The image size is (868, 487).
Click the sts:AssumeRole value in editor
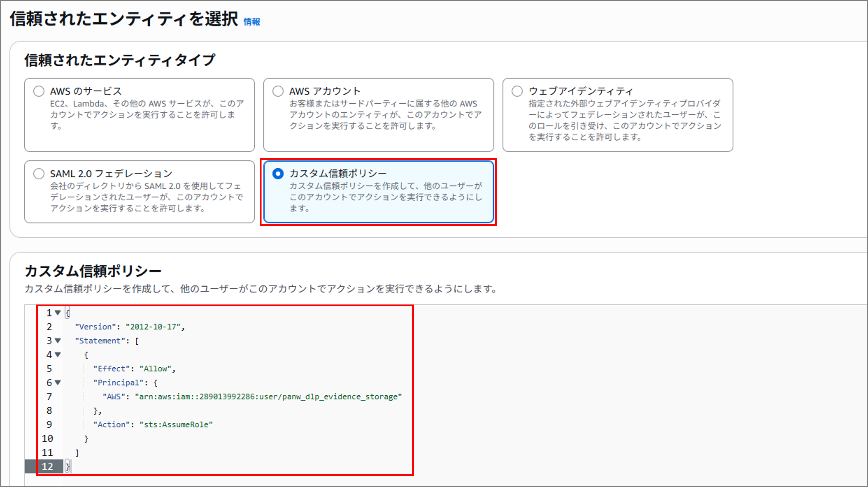(176, 425)
